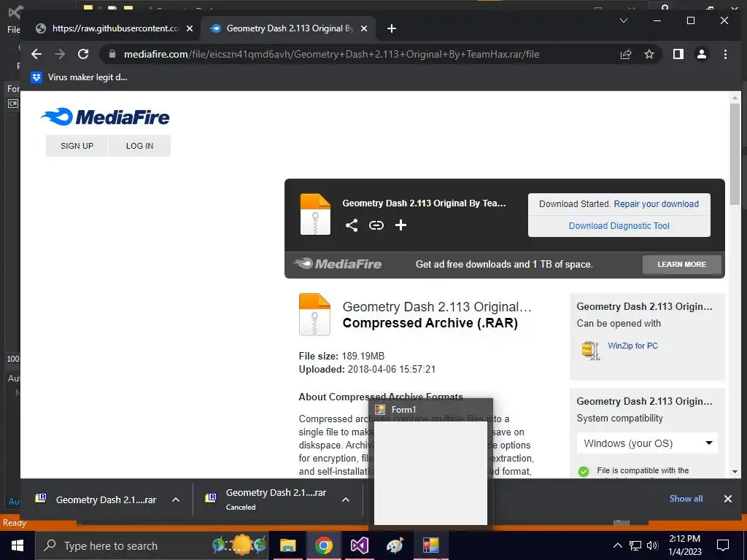Show all downloads

click(x=686, y=499)
